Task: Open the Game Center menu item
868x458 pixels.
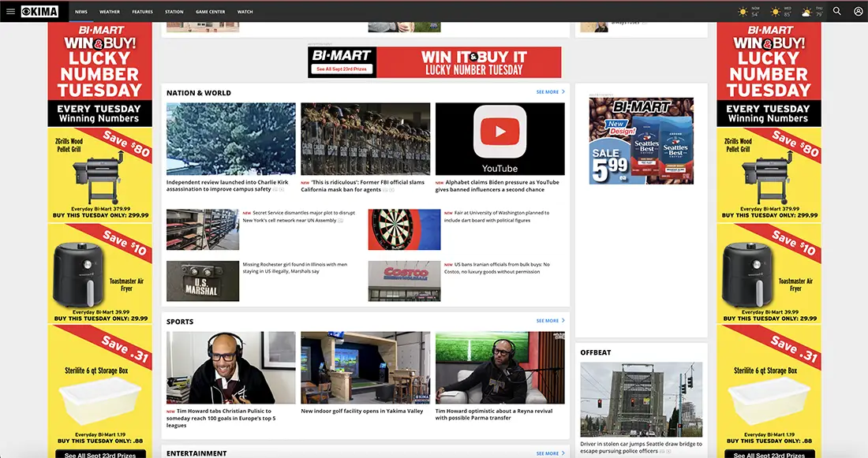Action: click(211, 12)
